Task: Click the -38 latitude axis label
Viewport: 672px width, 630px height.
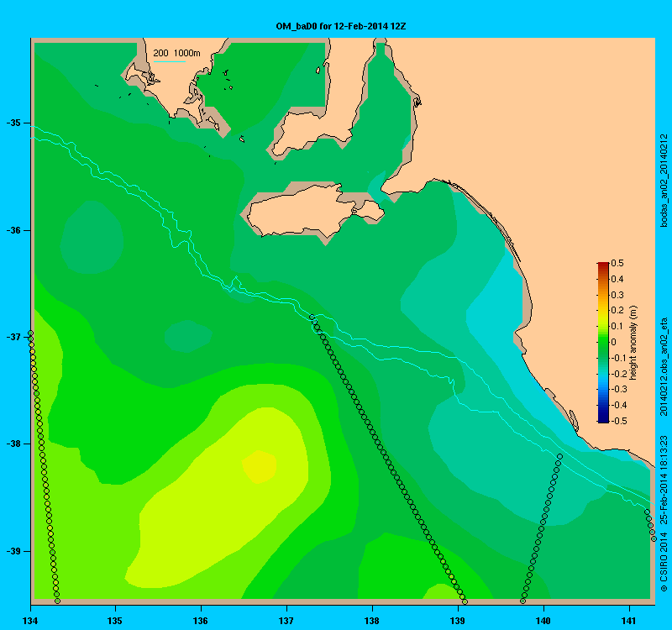Action: [13, 444]
